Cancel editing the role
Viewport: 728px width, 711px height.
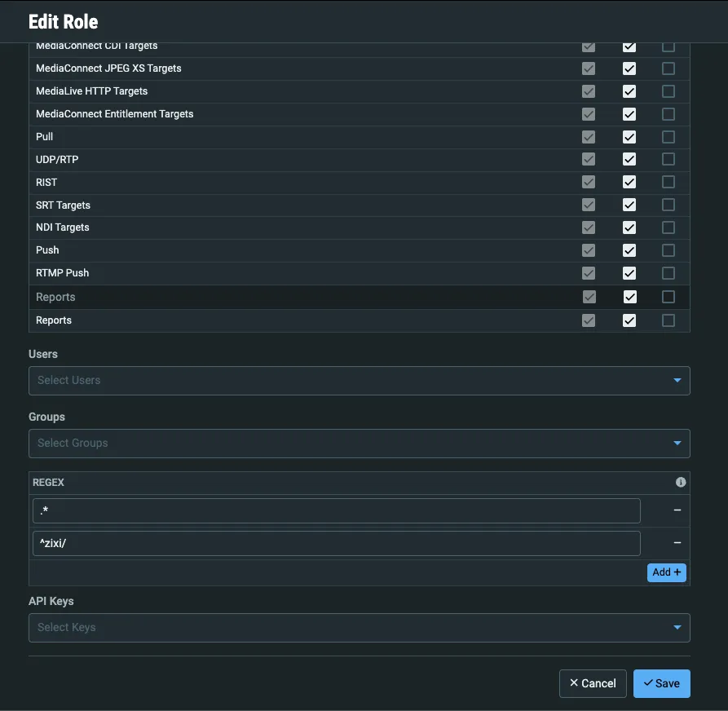click(x=593, y=683)
